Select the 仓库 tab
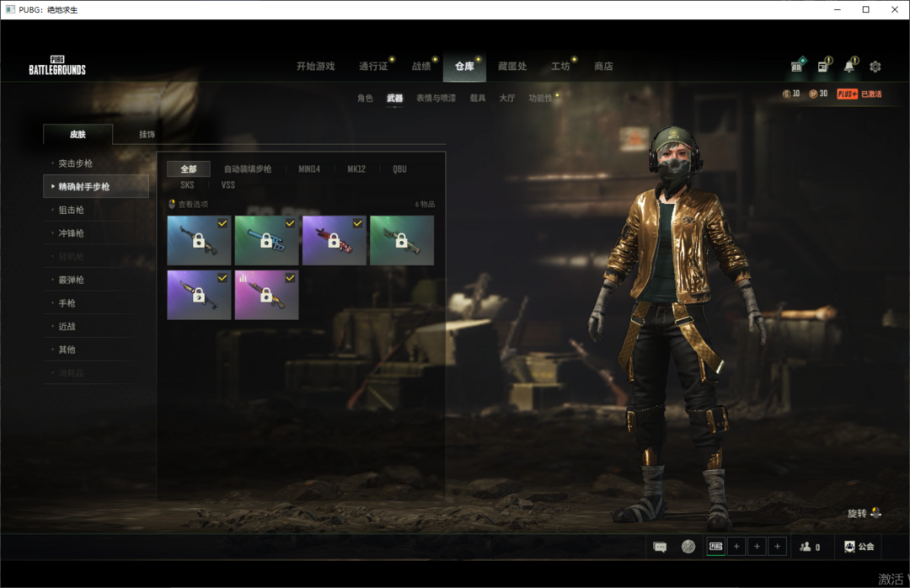 [464, 67]
